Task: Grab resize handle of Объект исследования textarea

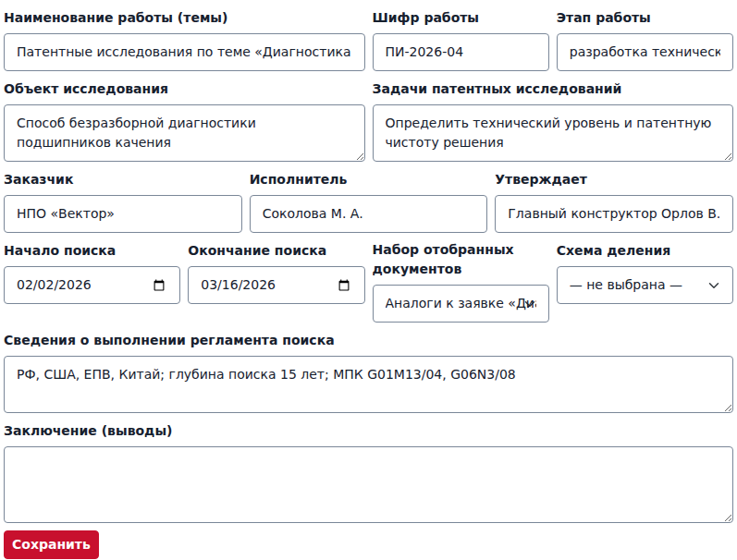Action: click(360, 156)
